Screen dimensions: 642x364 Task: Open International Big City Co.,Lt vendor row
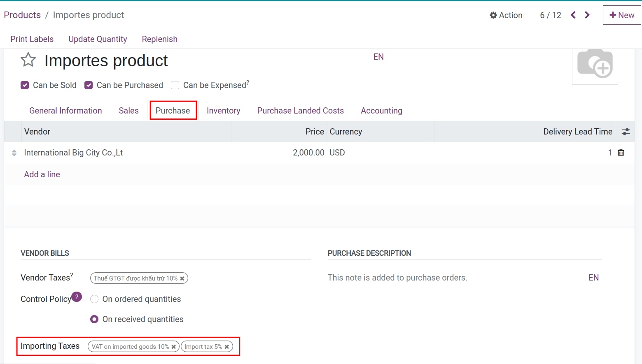tap(73, 153)
